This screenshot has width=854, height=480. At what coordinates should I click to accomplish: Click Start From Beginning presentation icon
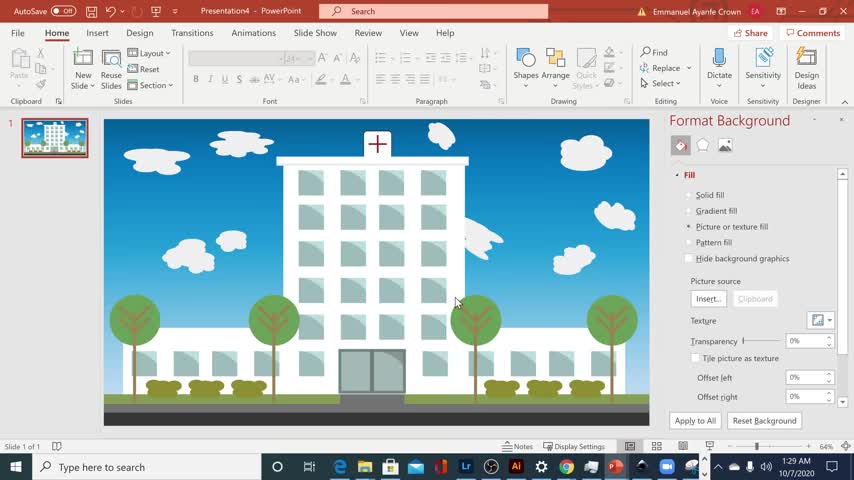click(156, 11)
